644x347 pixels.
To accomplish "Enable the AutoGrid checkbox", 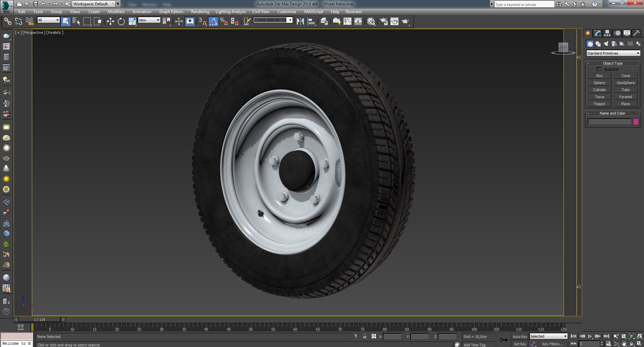I will coord(599,69).
